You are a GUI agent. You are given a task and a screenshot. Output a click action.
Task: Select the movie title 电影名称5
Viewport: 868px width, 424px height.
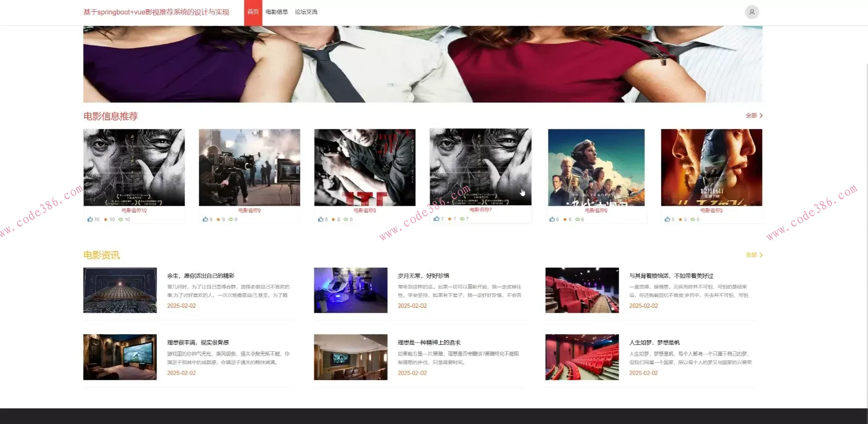pyautogui.click(x=712, y=211)
